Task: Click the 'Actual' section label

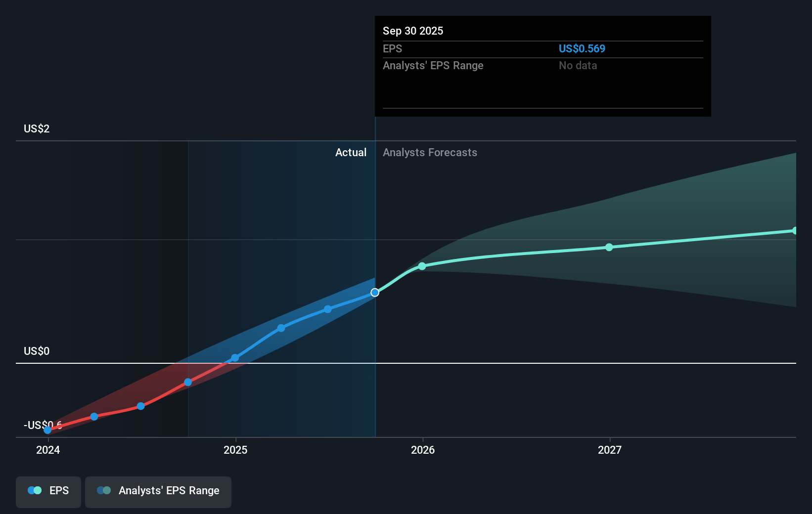Action: [x=351, y=152]
